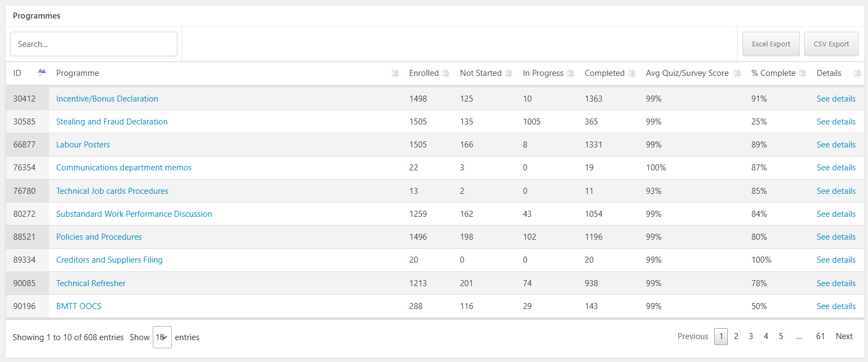This screenshot has height=362, width=868.
Task: Jump to page 61 in pagination
Action: click(x=820, y=336)
